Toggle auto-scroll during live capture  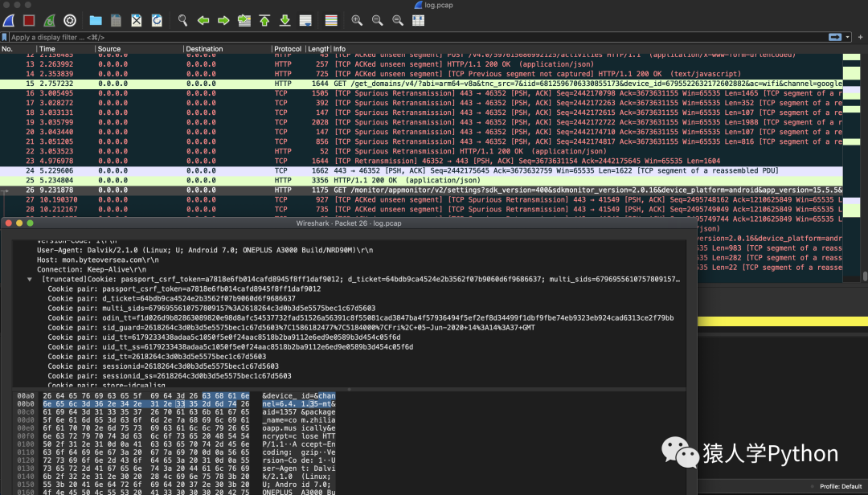(305, 20)
